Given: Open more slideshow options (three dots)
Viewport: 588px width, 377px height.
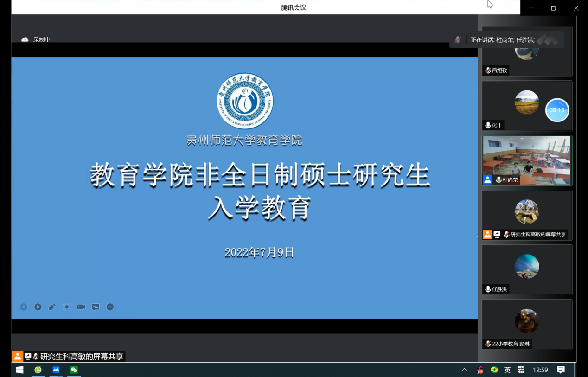Looking at the screenshot, I should tap(110, 307).
